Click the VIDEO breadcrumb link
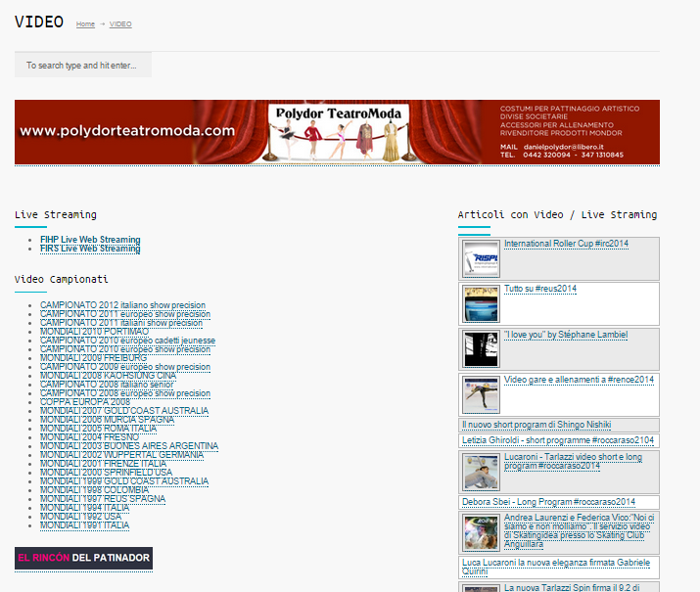The image size is (700, 592). (x=120, y=24)
